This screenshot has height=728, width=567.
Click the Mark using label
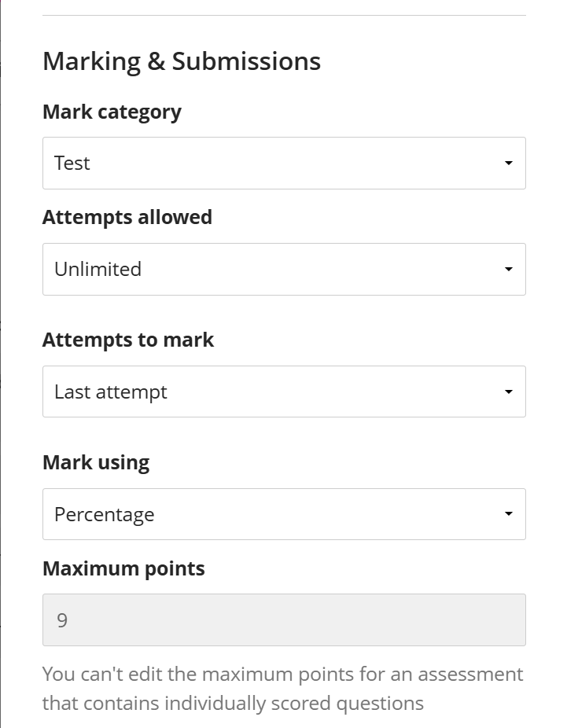(96, 462)
